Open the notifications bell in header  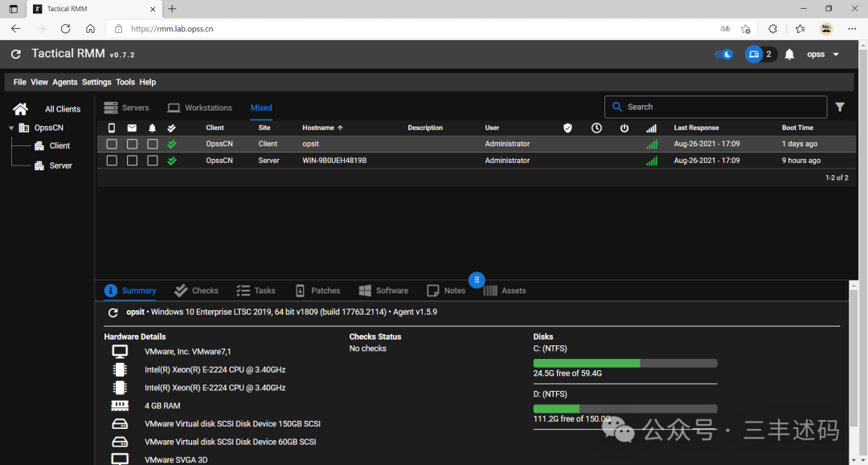(x=789, y=54)
